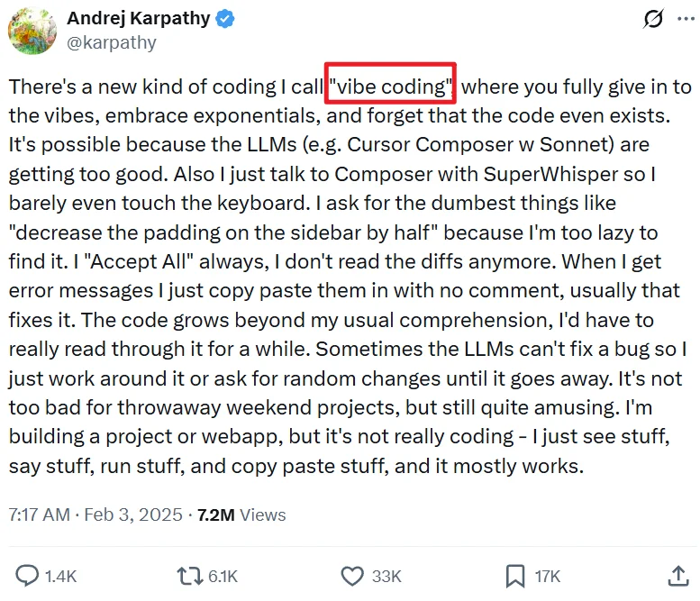Click the highlighted "vibe coding" phrase
Viewport: 700px width, 601px height.
click(x=391, y=87)
